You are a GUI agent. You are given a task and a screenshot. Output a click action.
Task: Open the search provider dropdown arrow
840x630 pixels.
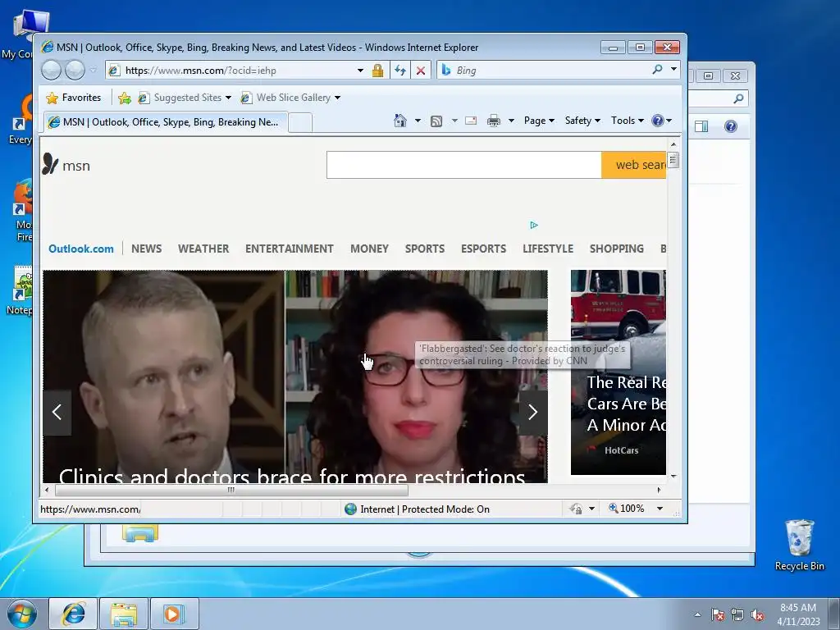tap(674, 69)
